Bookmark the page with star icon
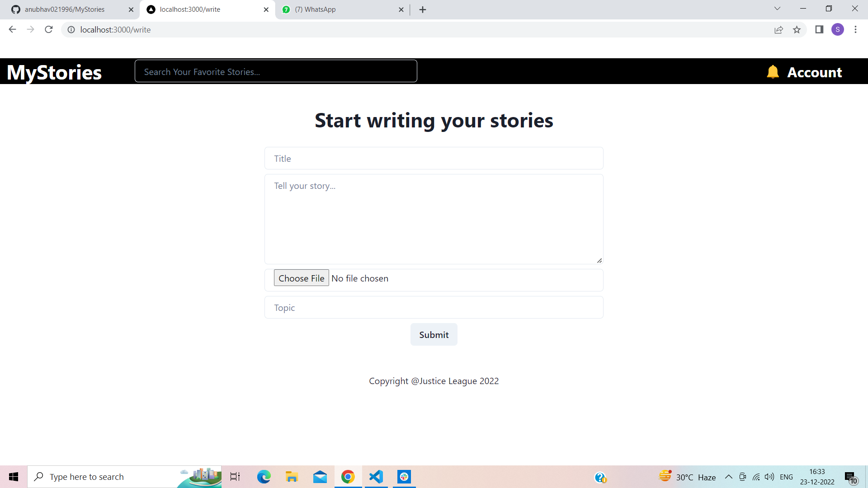868x488 pixels. (x=797, y=29)
